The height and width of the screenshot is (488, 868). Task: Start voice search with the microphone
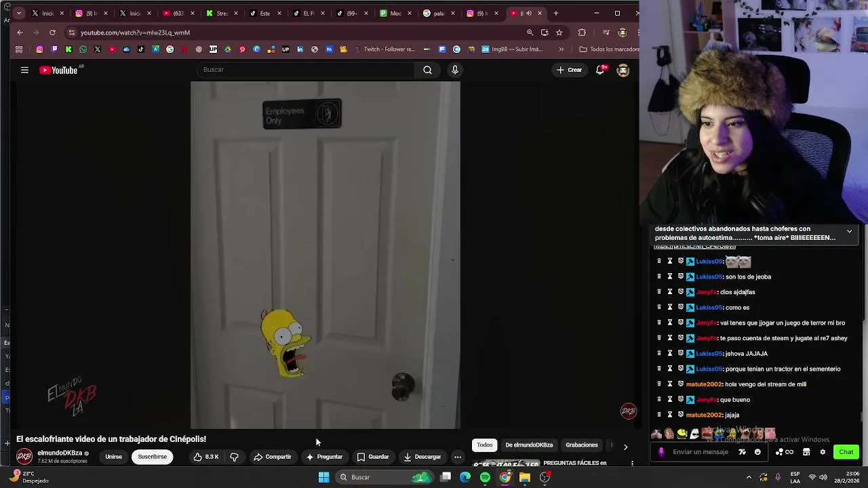pyautogui.click(x=455, y=70)
